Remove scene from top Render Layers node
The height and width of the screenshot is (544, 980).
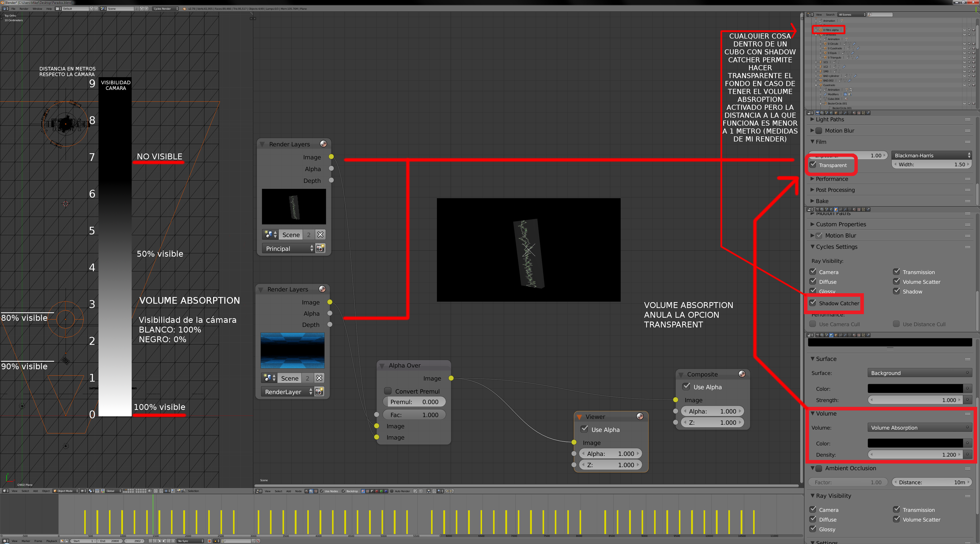[320, 234]
